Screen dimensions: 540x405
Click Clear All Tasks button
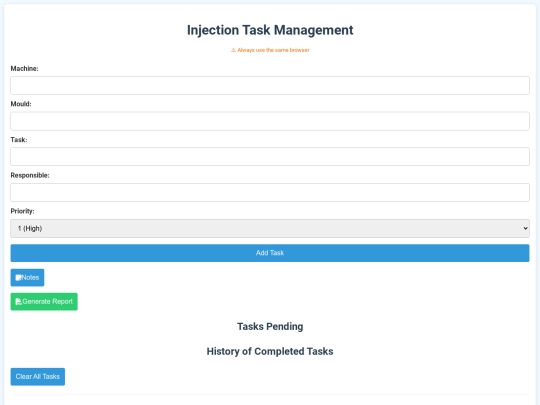coord(38,377)
